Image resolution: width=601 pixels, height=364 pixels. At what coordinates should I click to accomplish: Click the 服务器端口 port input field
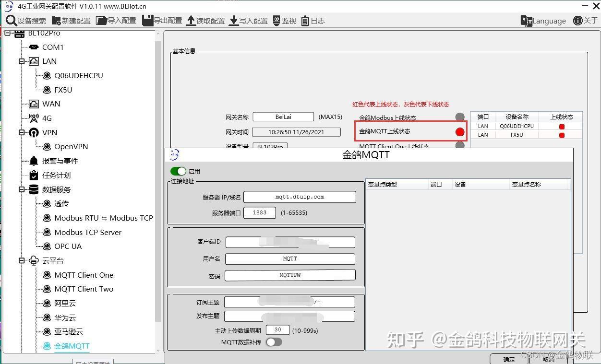click(259, 212)
